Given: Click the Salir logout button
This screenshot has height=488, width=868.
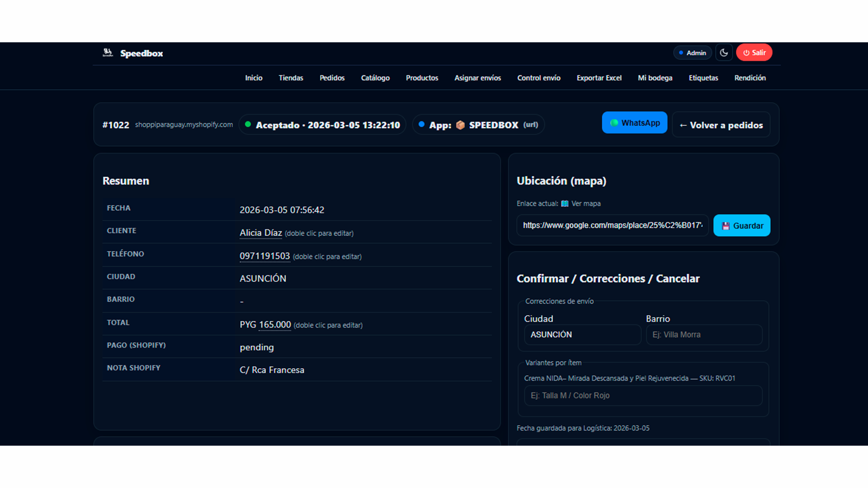Looking at the screenshot, I should click(x=754, y=53).
